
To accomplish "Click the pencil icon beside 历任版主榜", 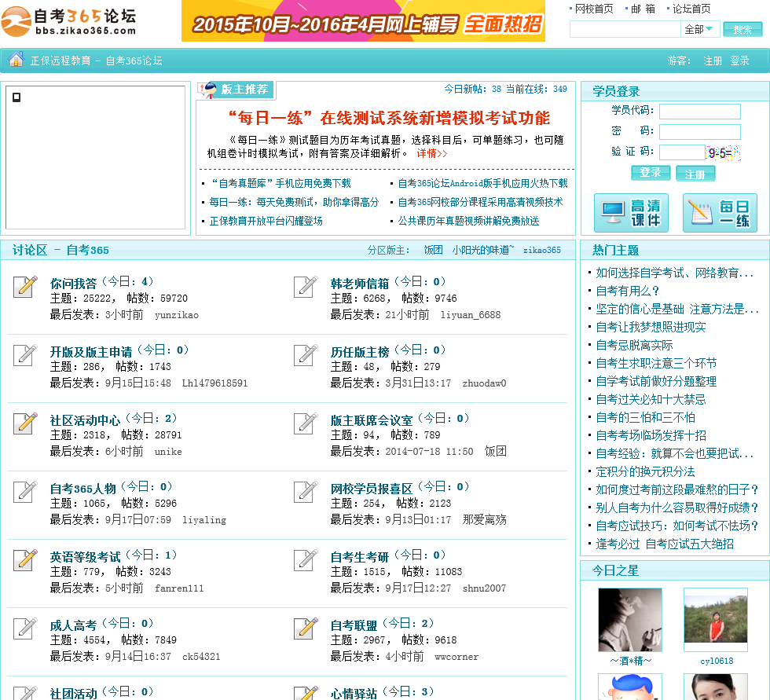I will click(x=306, y=355).
